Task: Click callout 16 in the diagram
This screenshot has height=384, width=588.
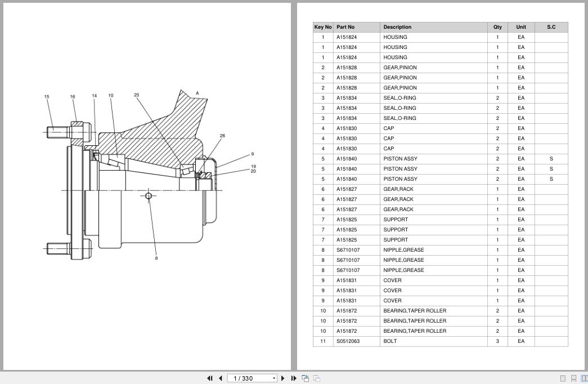Action: tap(73, 96)
